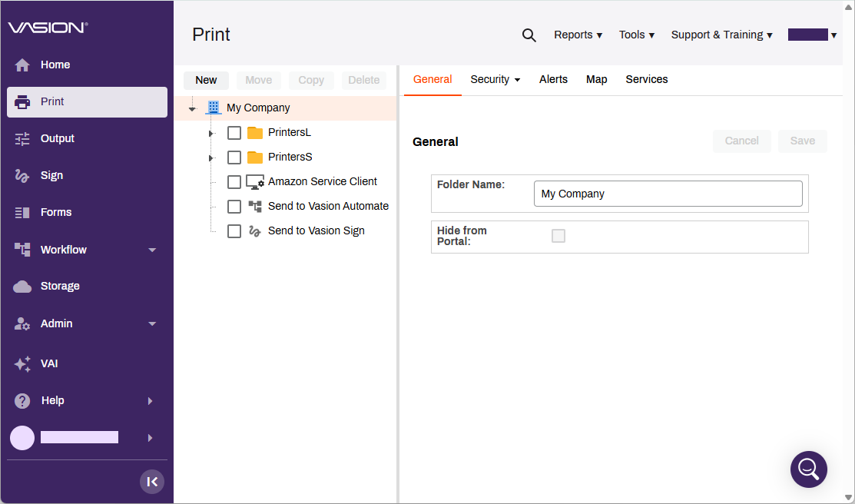Select the My Company tree row
This screenshot has width=855, height=504.
pos(286,108)
